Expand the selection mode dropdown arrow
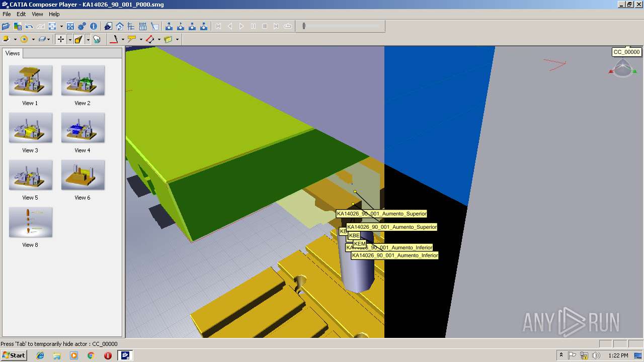This screenshot has height=362, width=644. 88,39
